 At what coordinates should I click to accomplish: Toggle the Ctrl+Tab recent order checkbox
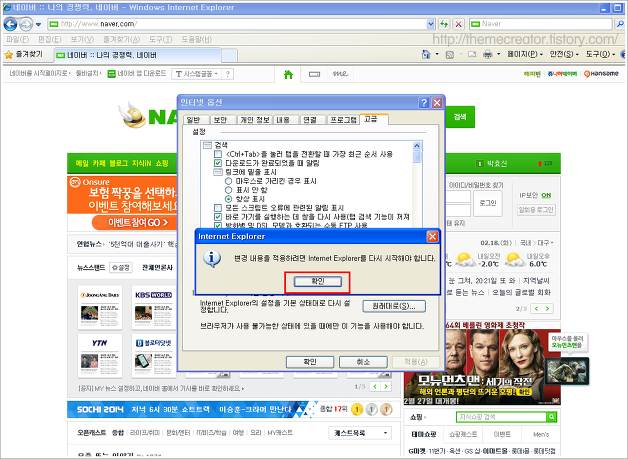coord(218,154)
